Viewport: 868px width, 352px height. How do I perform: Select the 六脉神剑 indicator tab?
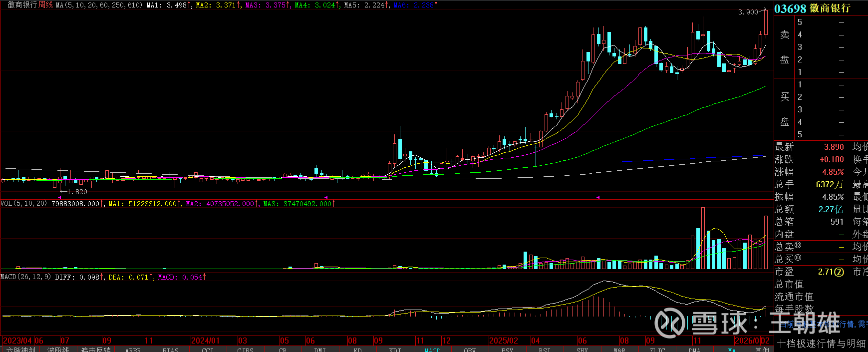[x=20, y=350]
